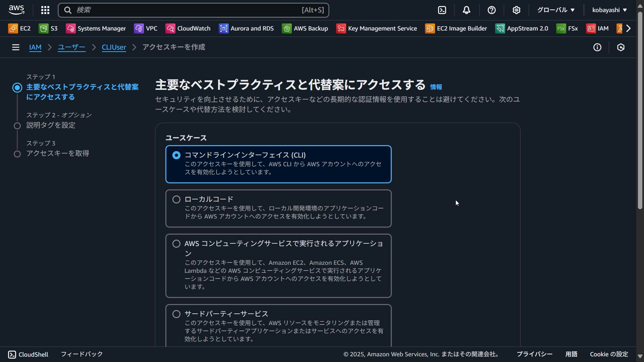Open the notifications bell
Image resolution: width=644 pixels, height=362 pixels.
tap(467, 10)
